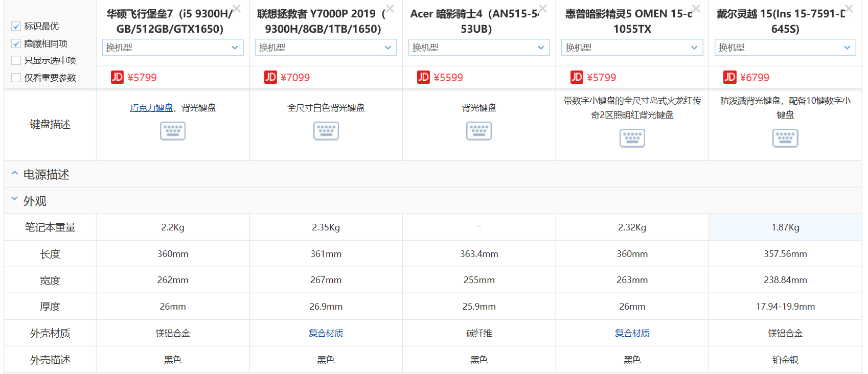Enable 只显示选中项 checkbox
The width and height of the screenshot is (868, 374).
tap(16, 60)
